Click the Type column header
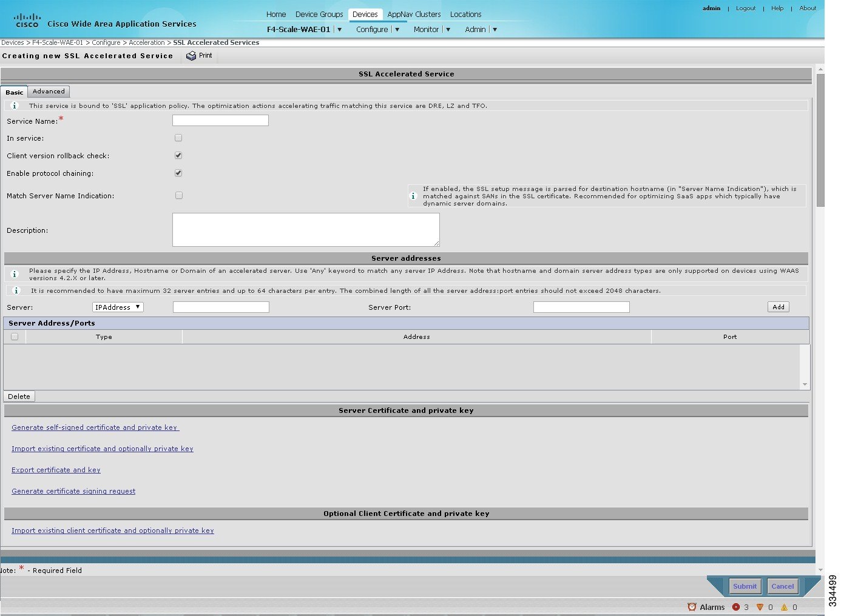The image size is (841, 616). tap(104, 336)
